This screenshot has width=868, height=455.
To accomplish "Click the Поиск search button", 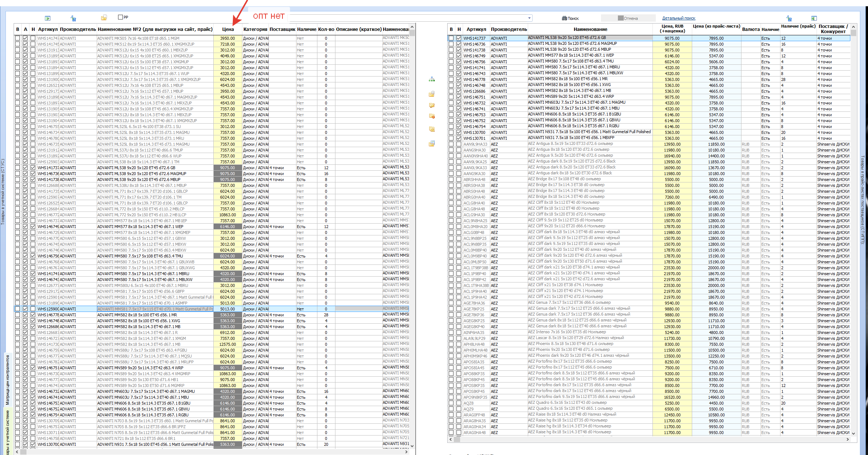I will tap(570, 18).
